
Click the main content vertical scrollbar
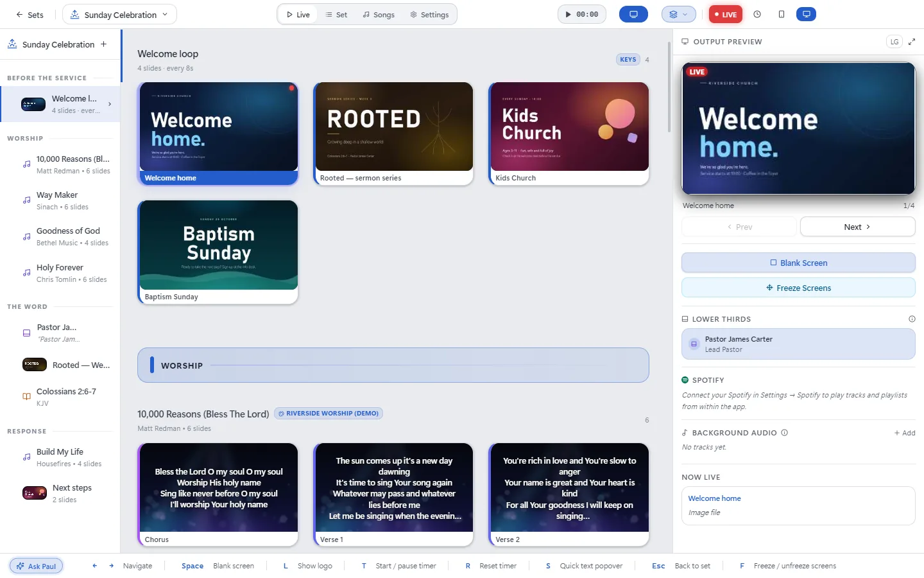click(x=669, y=87)
